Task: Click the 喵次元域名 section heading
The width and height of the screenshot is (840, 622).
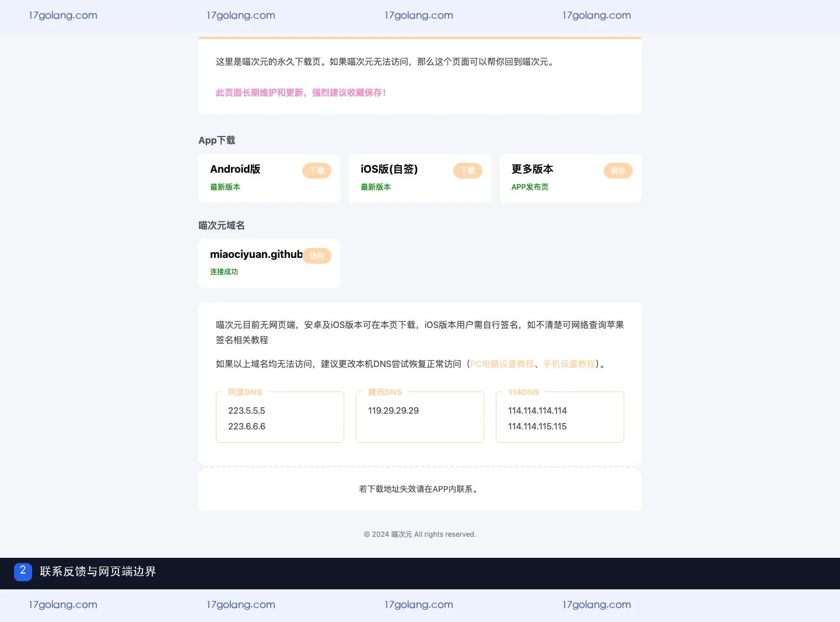Action: click(222, 225)
